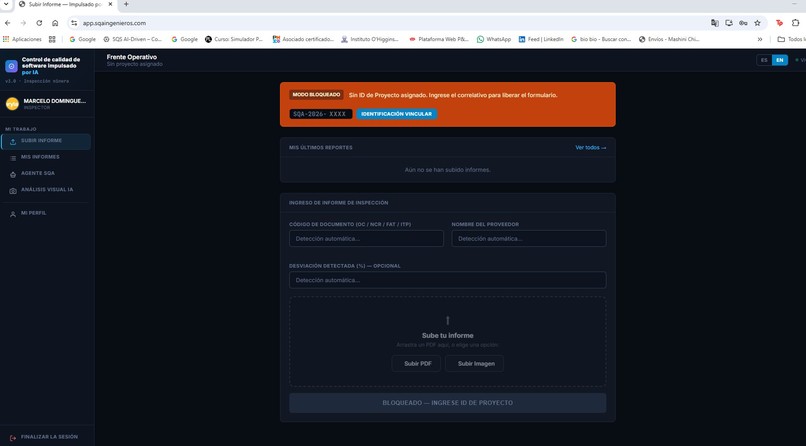Switch language to EN
This screenshot has width=806, height=446.
pyautogui.click(x=780, y=60)
